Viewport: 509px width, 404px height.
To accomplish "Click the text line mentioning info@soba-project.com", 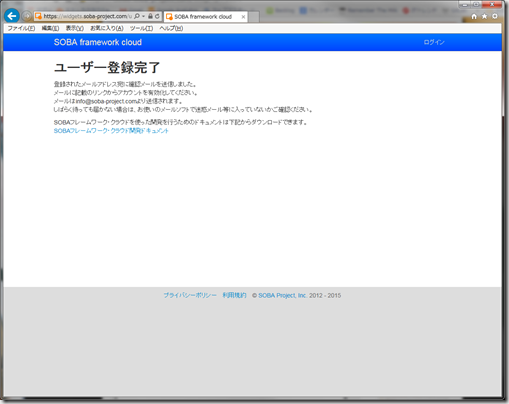I will tap(118, 101).
